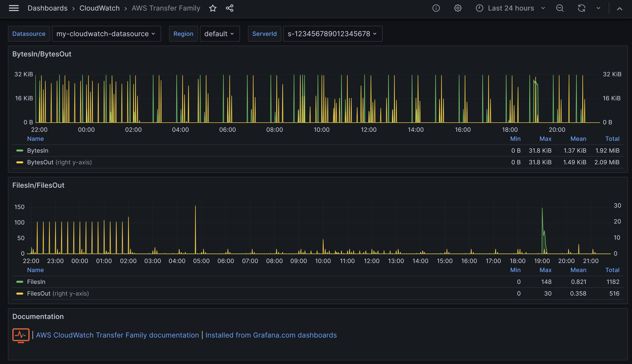This screenshot has height=364, width=632.
Task: Open dashboard insights info icon
Action: (x=436, y=8)
